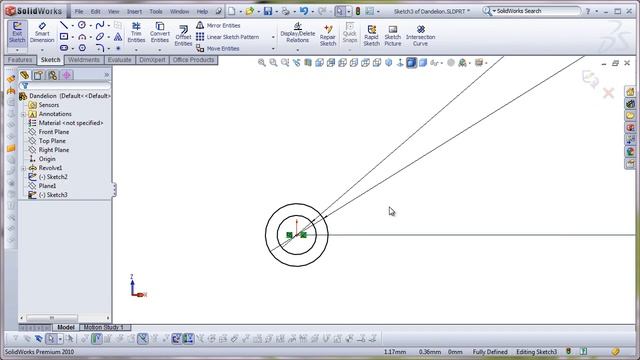Click Convert Entities tool

point(160,33)
